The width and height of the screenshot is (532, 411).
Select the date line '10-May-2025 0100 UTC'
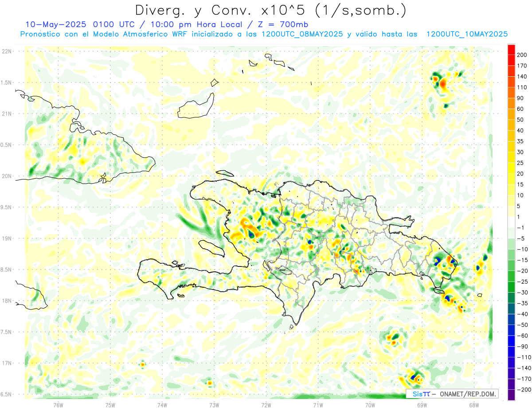[x=80, y=24]
